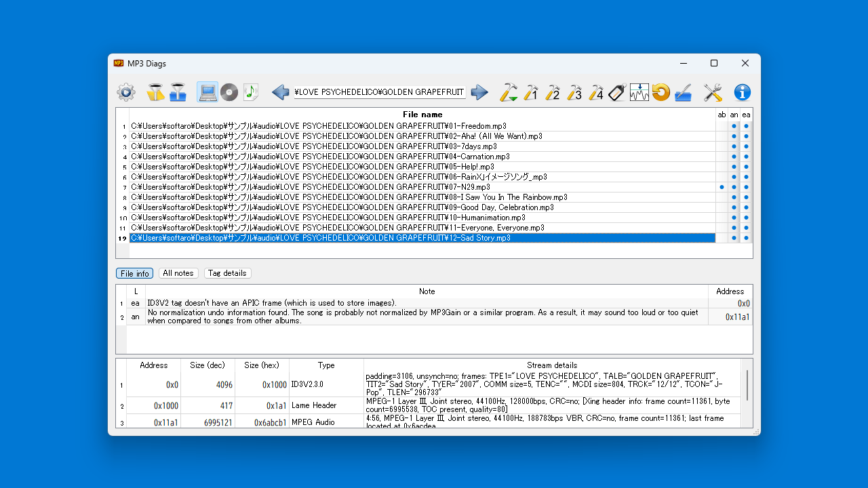
Task: Maximize the MP3 Diags window
Action: pos(714,63)
